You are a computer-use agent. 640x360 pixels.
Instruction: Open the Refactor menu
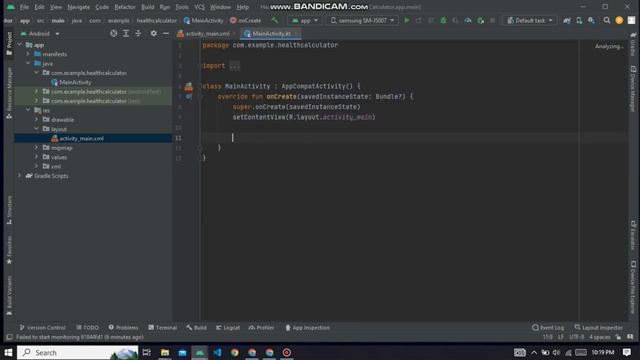click(x=124, y=7)
